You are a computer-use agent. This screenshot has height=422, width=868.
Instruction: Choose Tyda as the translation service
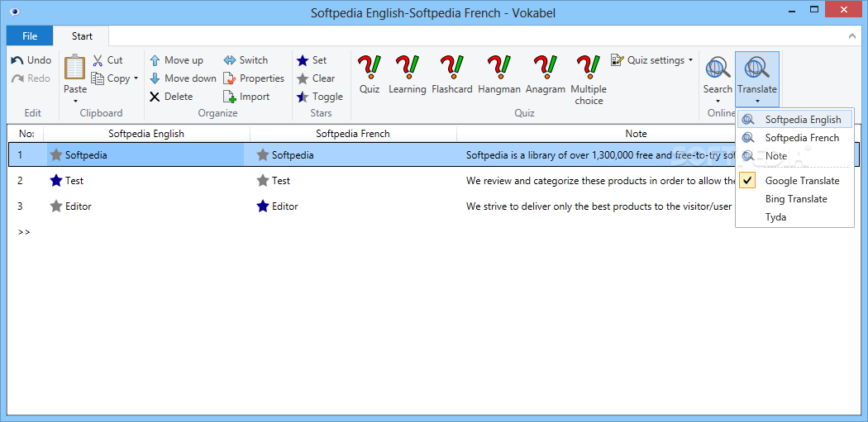coord(795,217)
